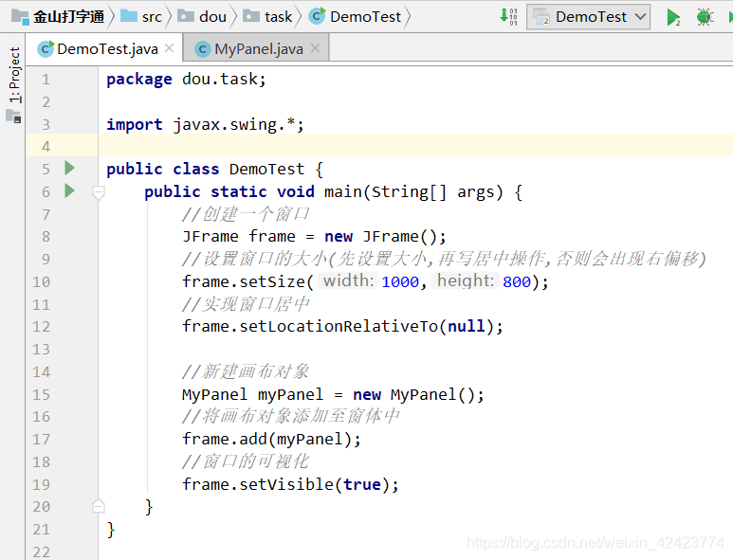
Task: Click the comment '//窗口的可视化'
Action: pyautogui.click(x=246, y=461)
